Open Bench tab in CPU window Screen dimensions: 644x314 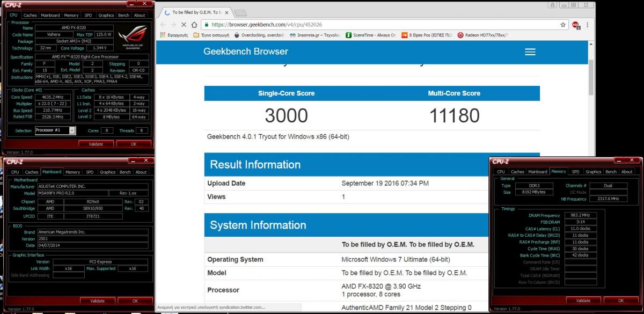coord(124,16)
